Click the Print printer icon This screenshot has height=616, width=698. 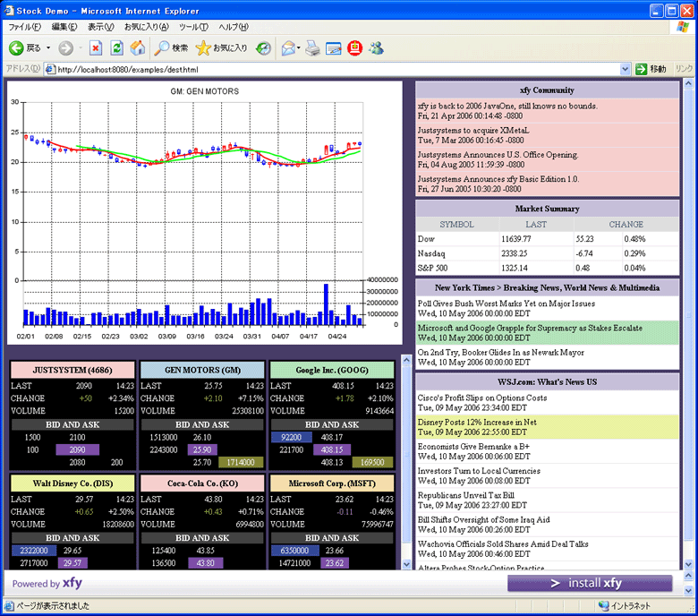coord(312,47)
